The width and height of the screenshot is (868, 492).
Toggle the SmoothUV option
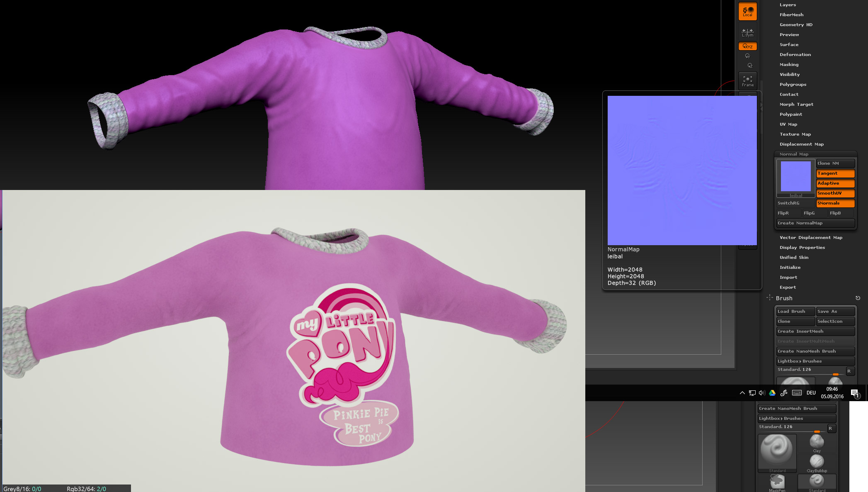[835, 193]
